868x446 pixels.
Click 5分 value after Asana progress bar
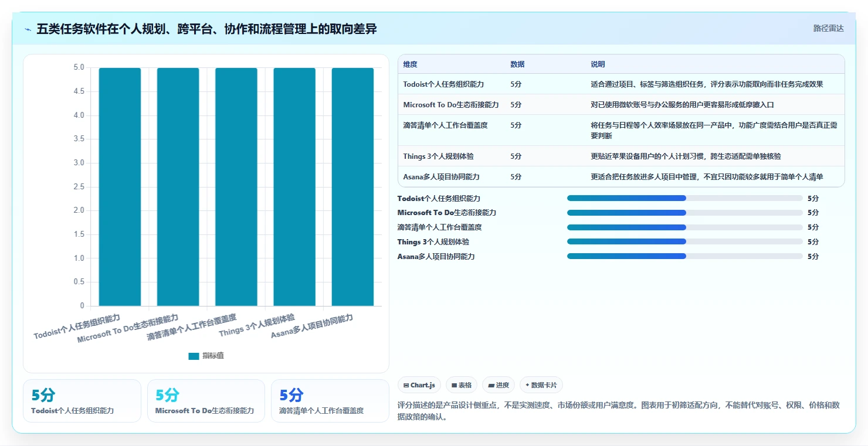pos(813,257)
